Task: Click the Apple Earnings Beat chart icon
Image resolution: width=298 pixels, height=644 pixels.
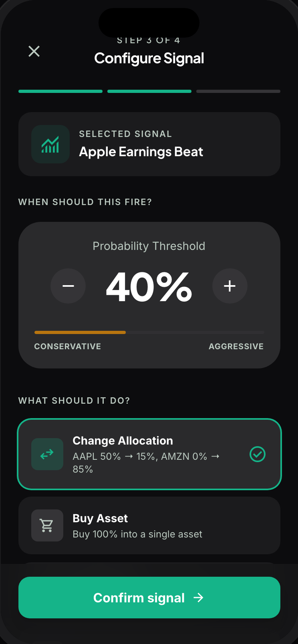Action: [x=50, y=144]
